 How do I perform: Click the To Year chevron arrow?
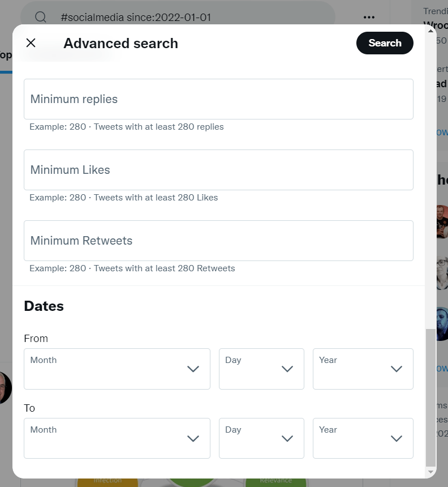[397, 439]
